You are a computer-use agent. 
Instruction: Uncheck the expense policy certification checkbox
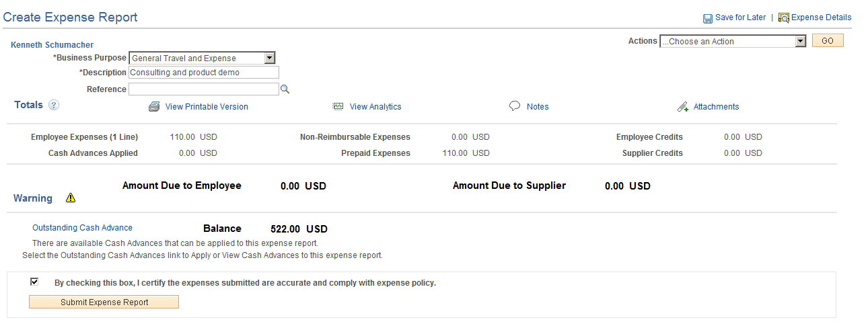click(x=34, y=282)
